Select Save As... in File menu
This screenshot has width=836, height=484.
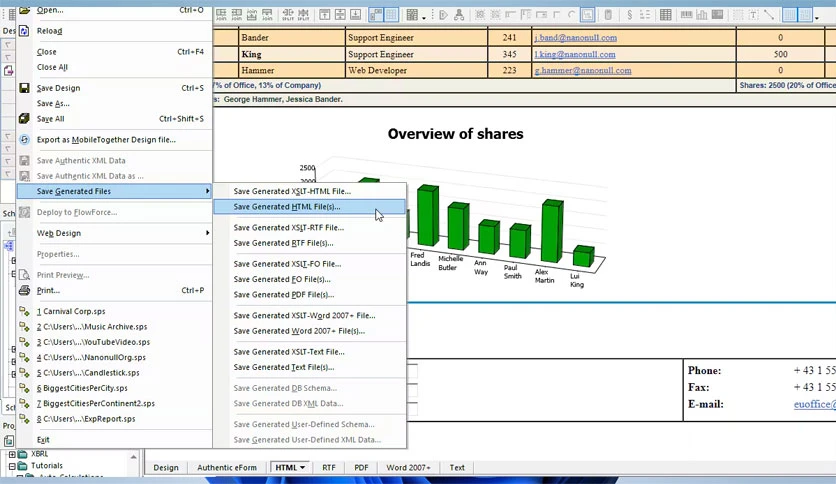pyautogui.click(x=114, y=103)
